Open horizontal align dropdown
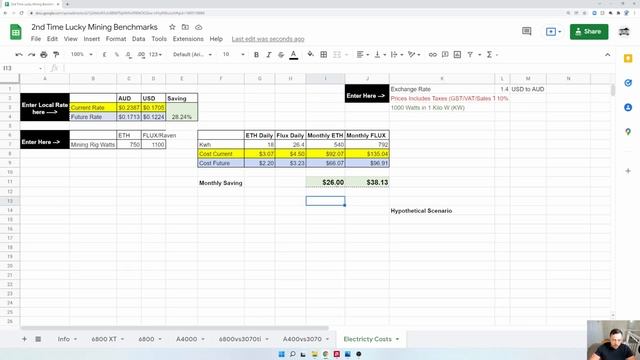This screenshot has width=640, height=360. pos(362,55)
